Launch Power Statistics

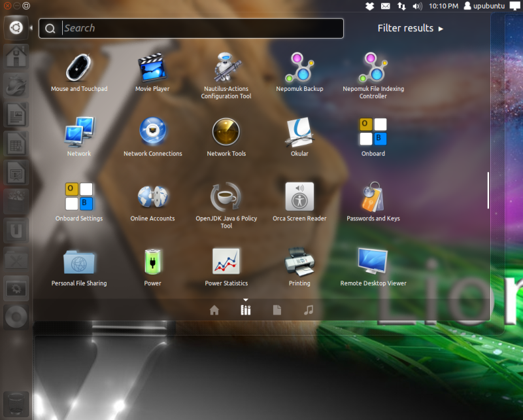226,267
